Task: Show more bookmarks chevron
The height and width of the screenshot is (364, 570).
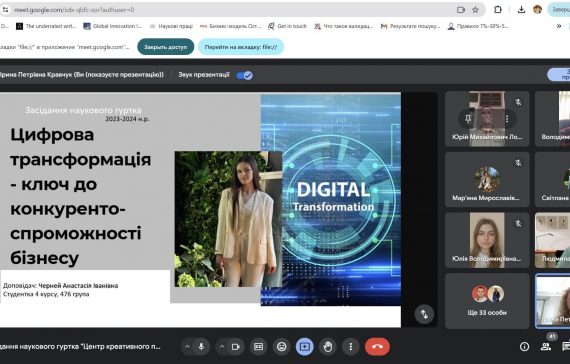Action: 559,26
